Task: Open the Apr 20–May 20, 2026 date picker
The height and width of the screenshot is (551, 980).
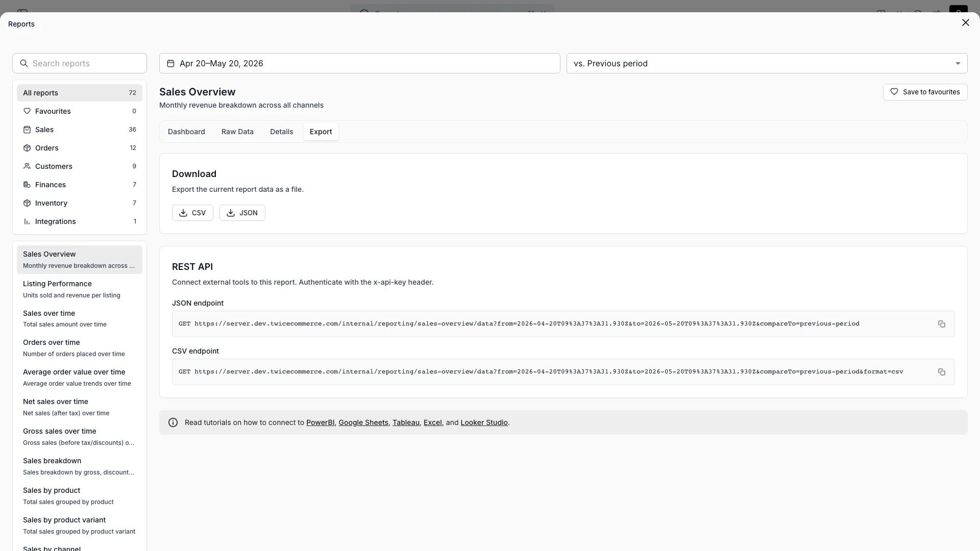Action: click(x=359, y=63)
